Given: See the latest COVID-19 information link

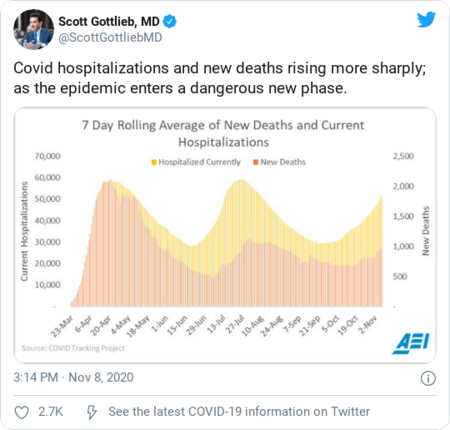Looking at the screenshot, I should coord(239,412).
